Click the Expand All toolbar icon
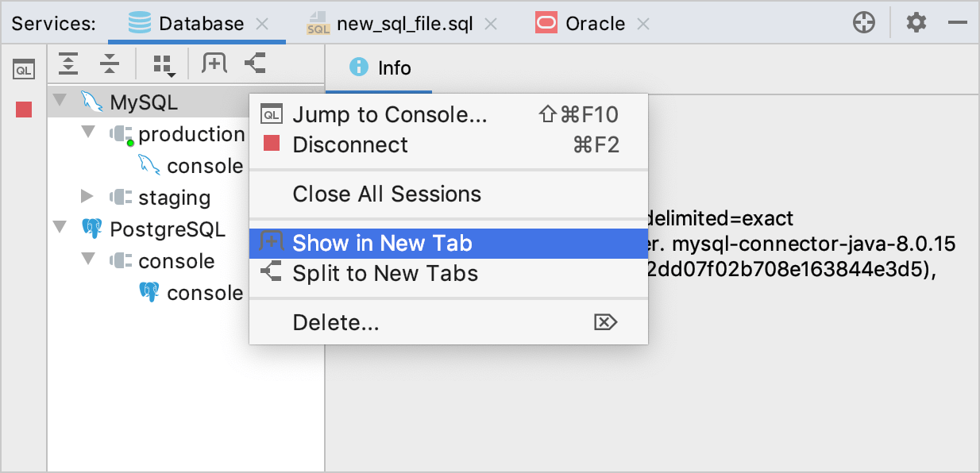The height and width of the screenshot is (473, 980). pyautogui.click(x=68, y=63)
